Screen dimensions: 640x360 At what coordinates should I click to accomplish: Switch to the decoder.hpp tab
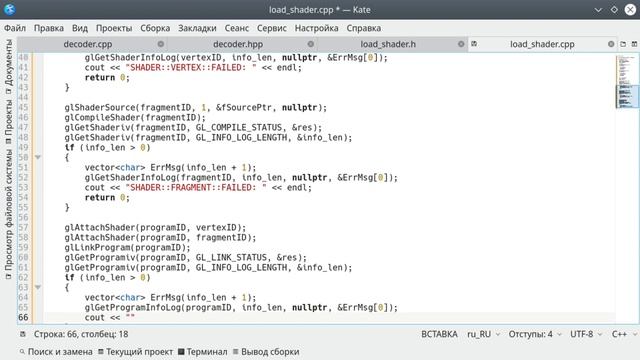(x=238, y=44)
